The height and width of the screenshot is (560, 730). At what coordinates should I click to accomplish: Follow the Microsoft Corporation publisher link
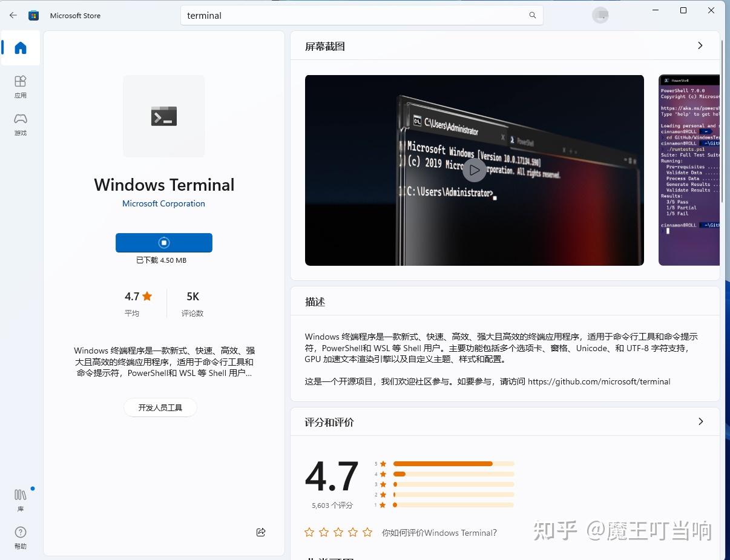tap(163, 203)
